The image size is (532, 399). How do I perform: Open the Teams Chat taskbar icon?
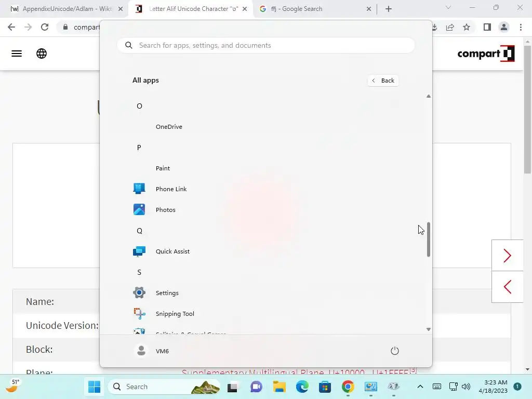(256, 387)
